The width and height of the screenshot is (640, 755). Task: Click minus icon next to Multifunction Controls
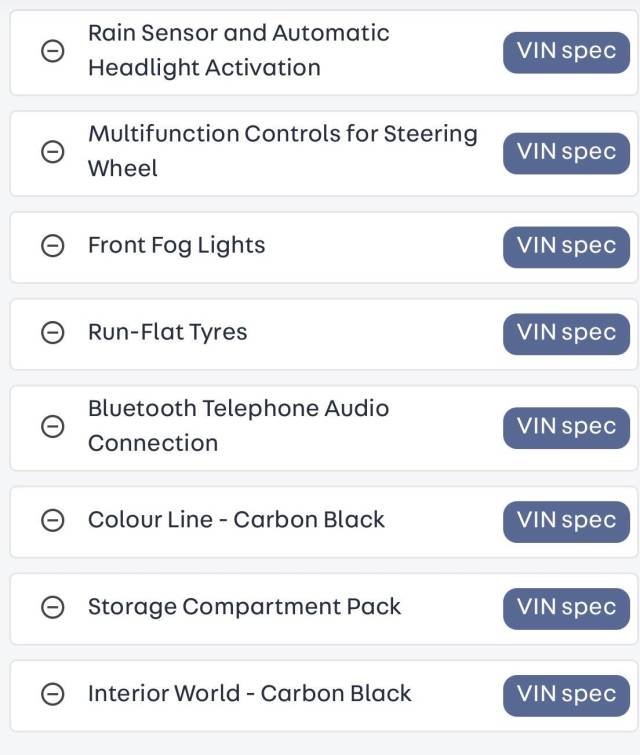coord(52,152)
